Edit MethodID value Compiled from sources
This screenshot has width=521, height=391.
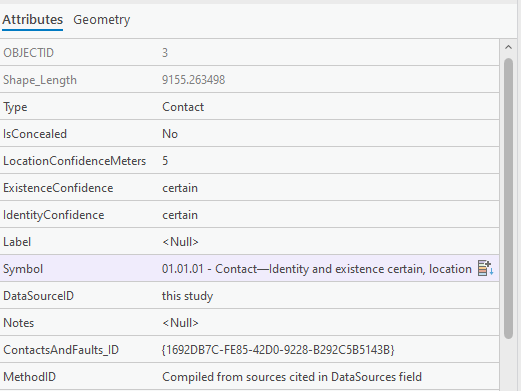[292, 377]
